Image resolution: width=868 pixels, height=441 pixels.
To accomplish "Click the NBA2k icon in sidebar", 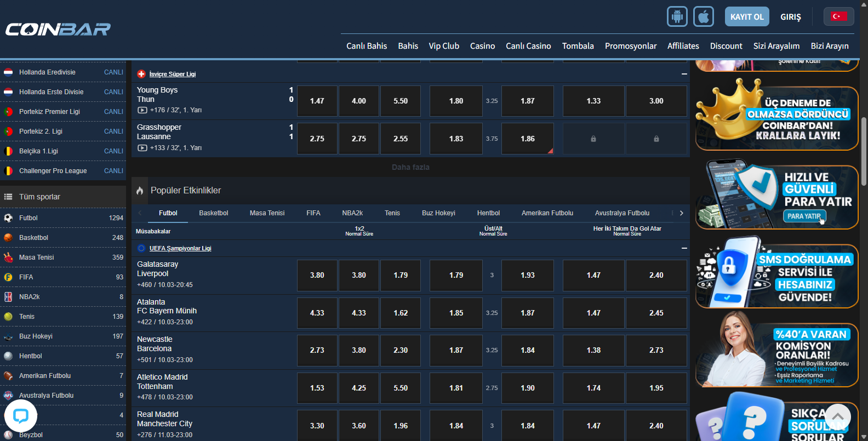I will pyautogui.click(x=8, y=297).
